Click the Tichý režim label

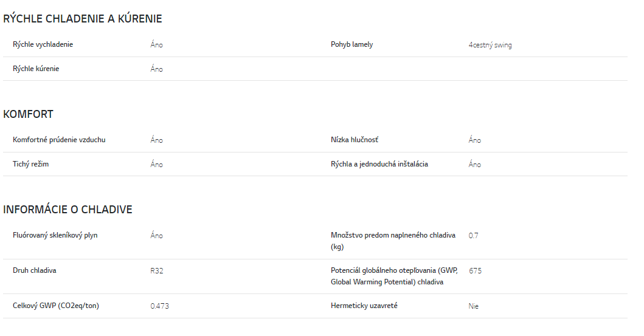pos(31,164)
